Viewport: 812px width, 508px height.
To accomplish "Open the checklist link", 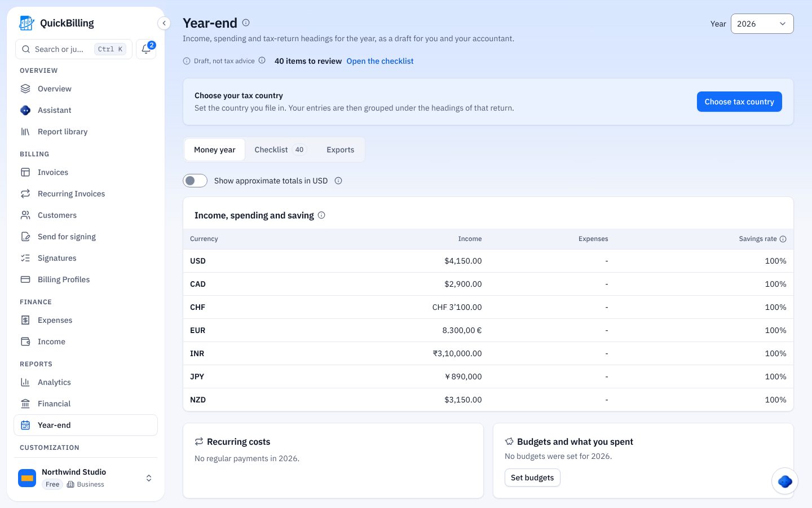I will tap(380, 61).
